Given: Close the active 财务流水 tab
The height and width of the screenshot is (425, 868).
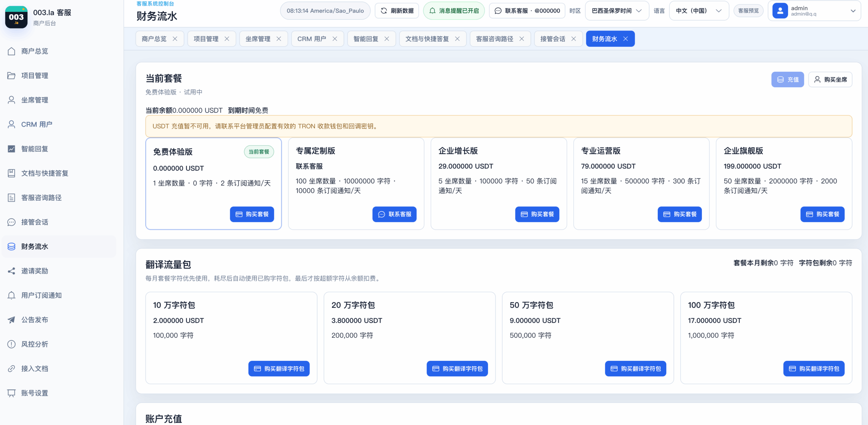Looking at the screenshot, I should (x=626, y=39).
